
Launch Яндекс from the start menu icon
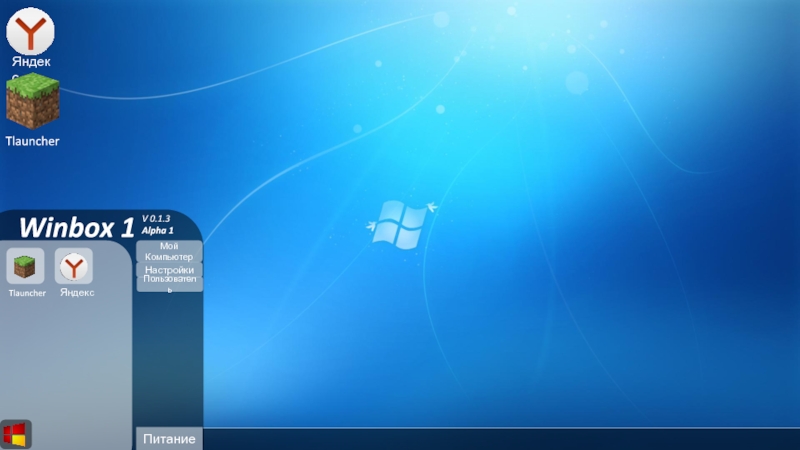(73, 266)
